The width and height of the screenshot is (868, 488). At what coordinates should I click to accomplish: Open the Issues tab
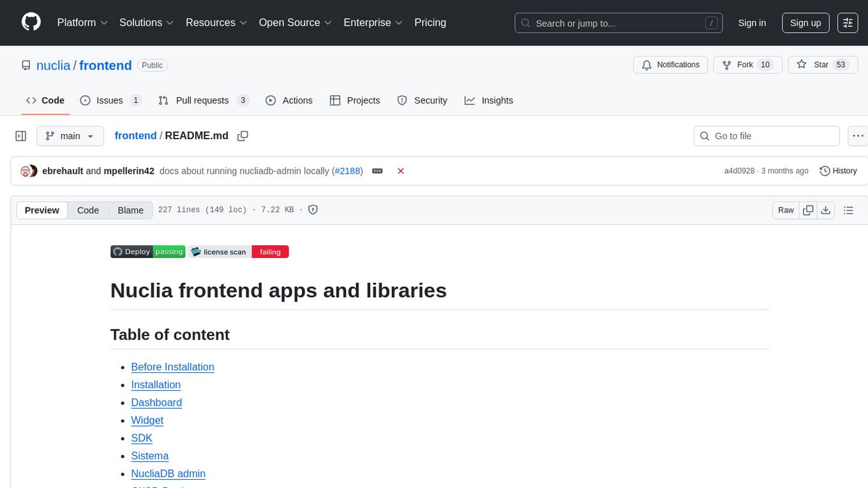[110, 100]
